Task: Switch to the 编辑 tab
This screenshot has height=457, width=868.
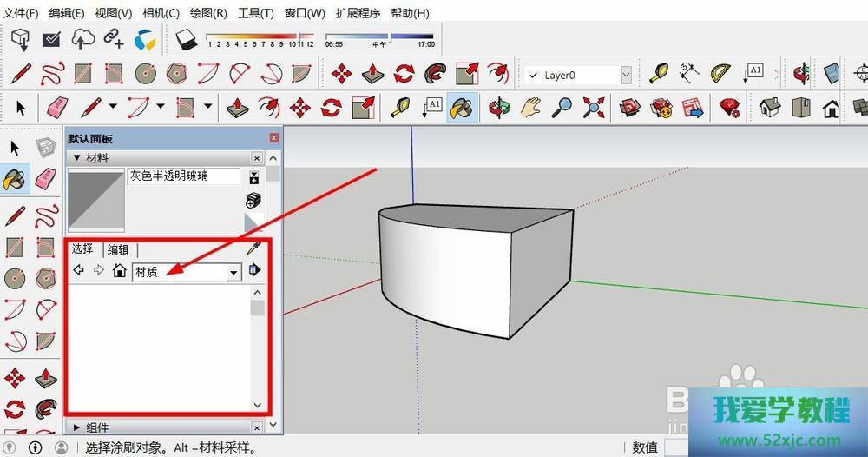Action: click(117, 250)
